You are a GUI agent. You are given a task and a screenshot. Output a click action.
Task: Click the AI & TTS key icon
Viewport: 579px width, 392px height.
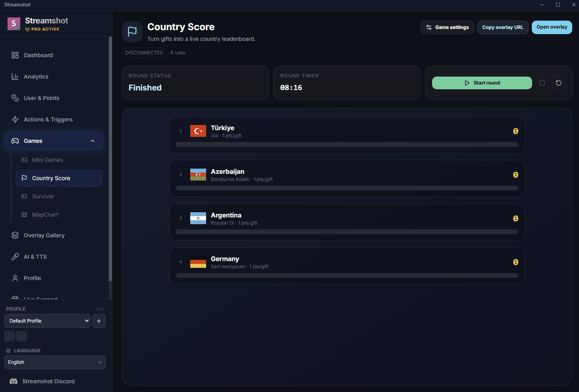[15, 257]
